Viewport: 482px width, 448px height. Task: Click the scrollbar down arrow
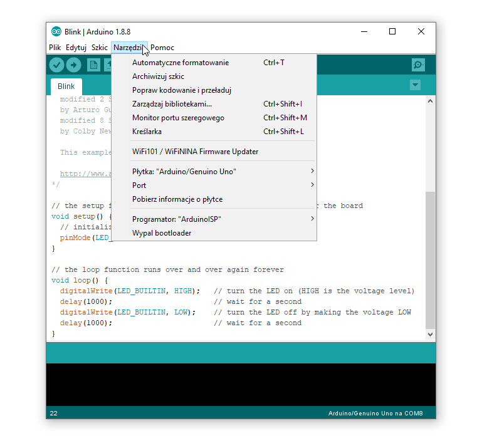coord(430,335)
